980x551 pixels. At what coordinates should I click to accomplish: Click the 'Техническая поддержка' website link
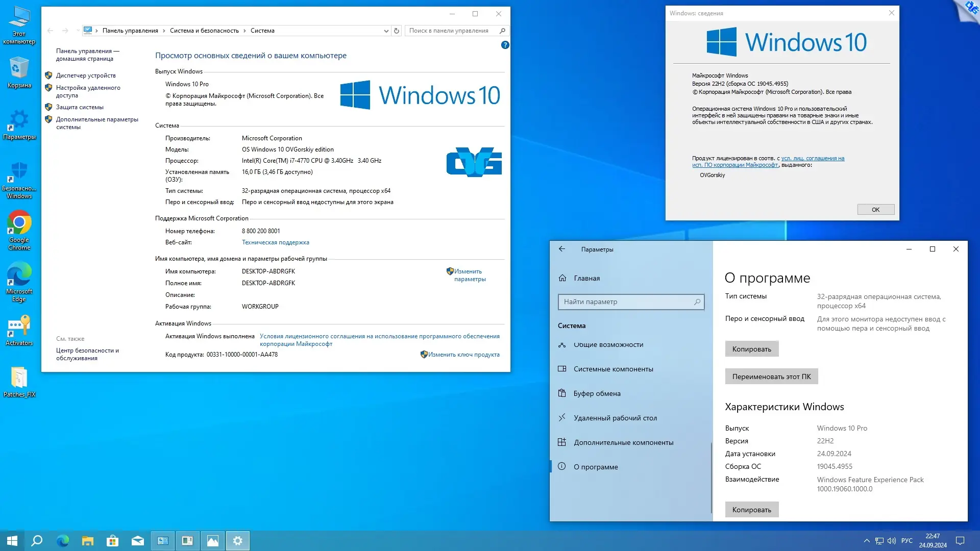(x=275, y=242)
